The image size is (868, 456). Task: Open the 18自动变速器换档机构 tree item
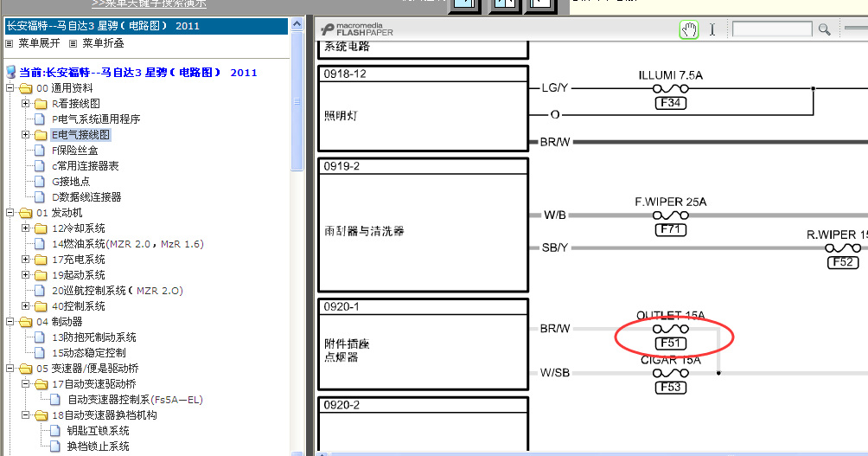[105, 415]
